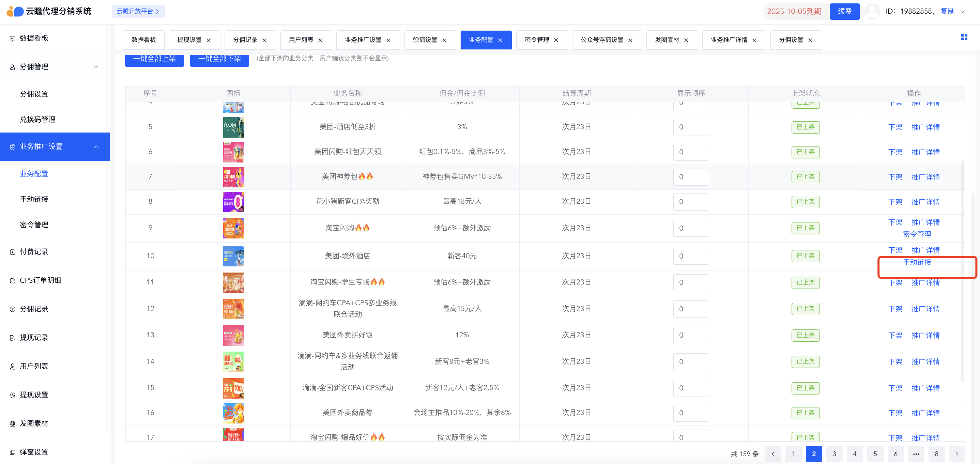Click the 发圈素材 sidebar icon
This screenshot has height=464, width=980.
[x=13, y=424]
